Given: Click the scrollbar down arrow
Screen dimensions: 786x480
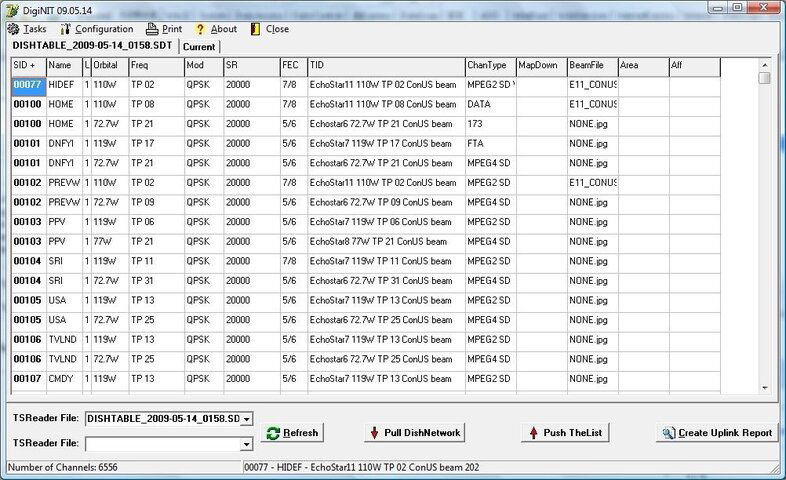Looking at the screenshot, I should coord(764,388).
